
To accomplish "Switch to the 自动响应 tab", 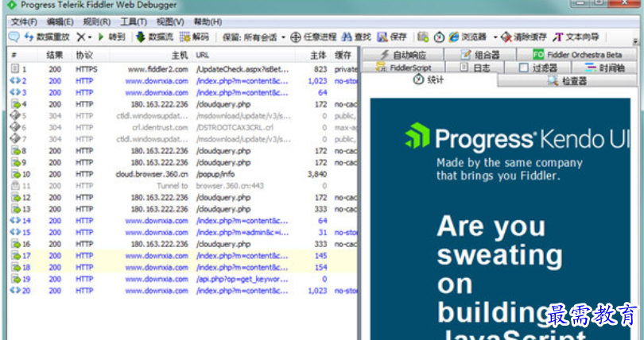I will click(403, 55).
